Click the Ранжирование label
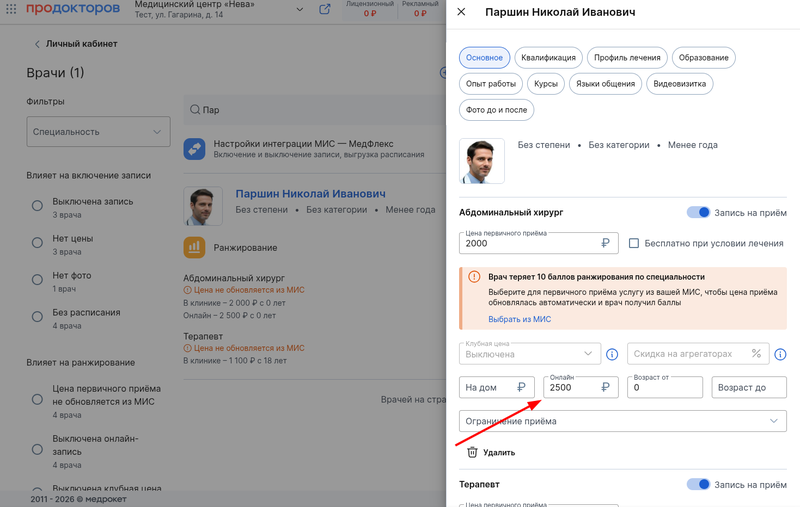Screen dimensions: 800x507 click(x=245, y=248)
